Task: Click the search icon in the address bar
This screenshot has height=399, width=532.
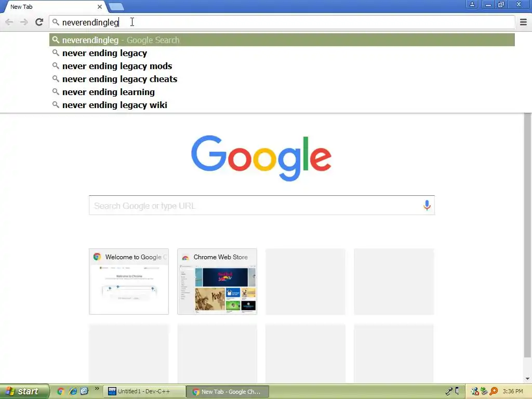Action: 56,22
